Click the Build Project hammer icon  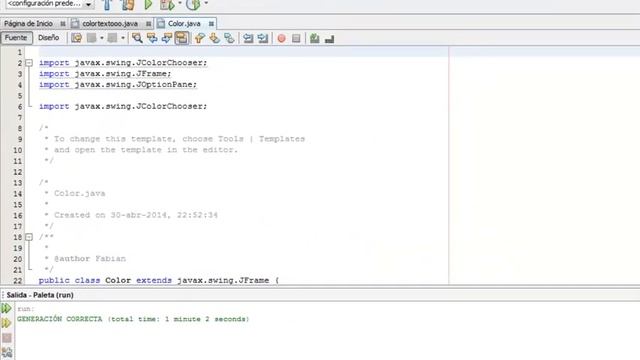[x=107, y=4]
